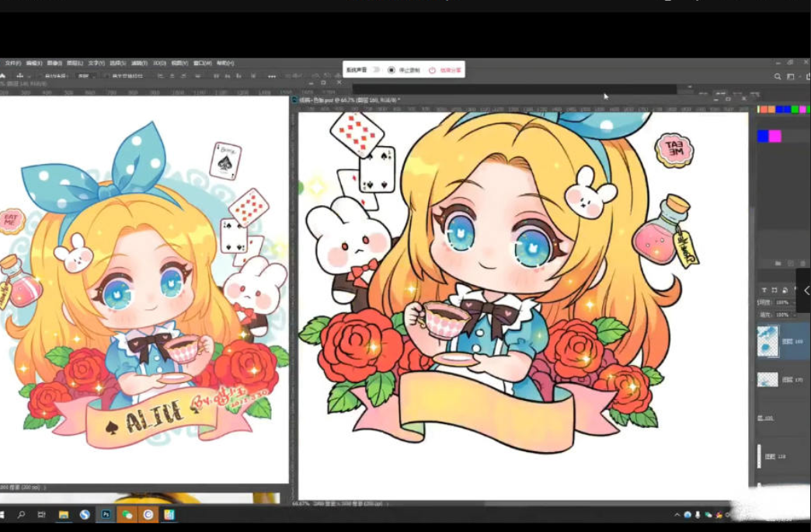Open the 选择(S) menu
This screenshot has height=532, width=811.
click(x=117, y=63)
